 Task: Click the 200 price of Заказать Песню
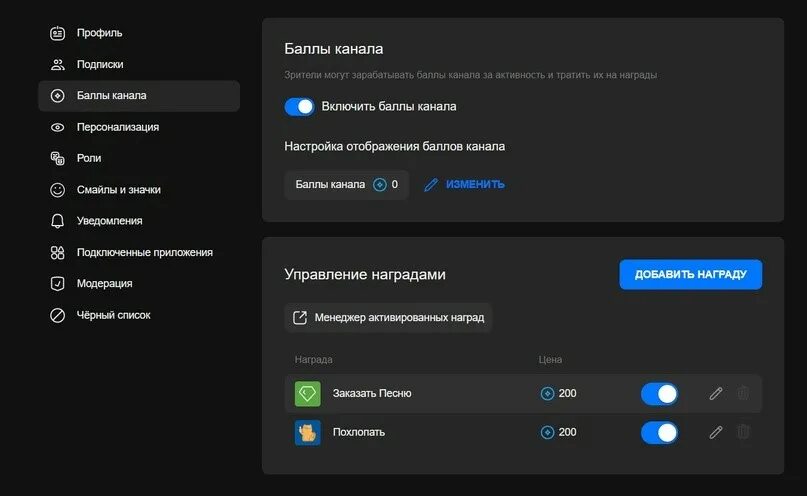(567, 393)
